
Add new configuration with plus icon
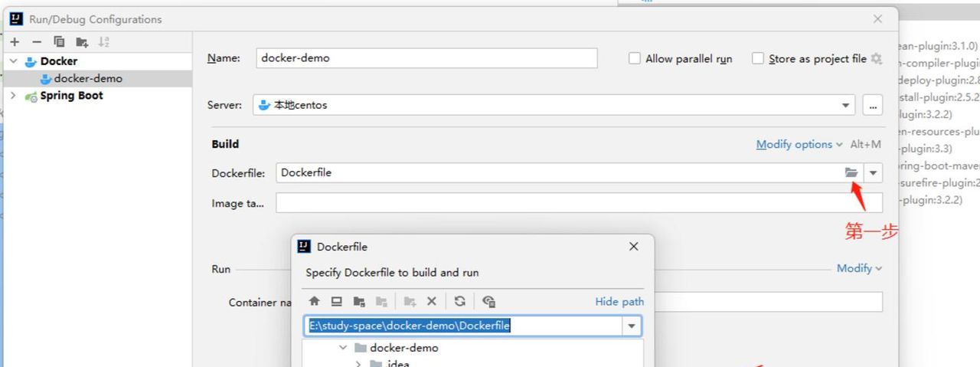tap(15, 42)
